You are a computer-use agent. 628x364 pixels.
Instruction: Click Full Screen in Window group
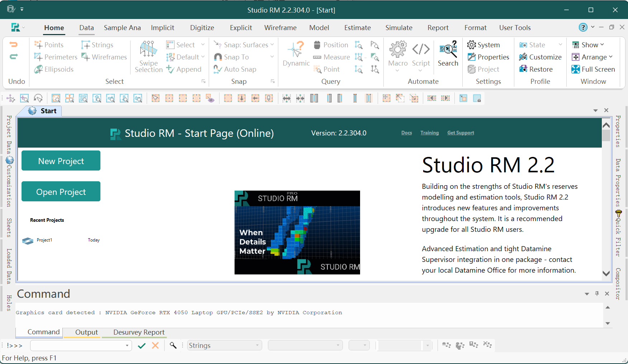[x=593, y=69]
